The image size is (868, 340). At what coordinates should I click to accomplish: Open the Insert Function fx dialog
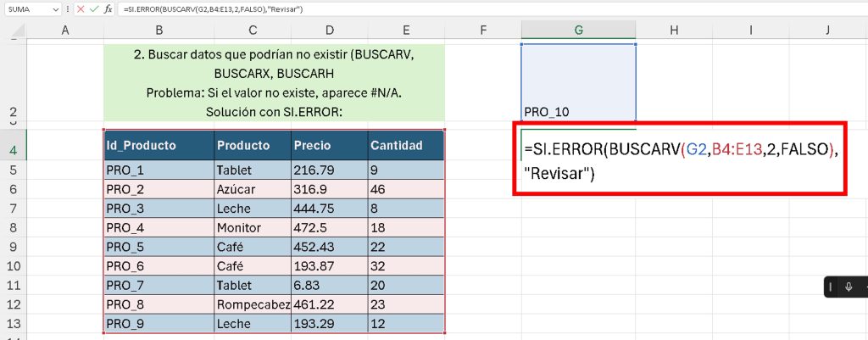[108, 8]
